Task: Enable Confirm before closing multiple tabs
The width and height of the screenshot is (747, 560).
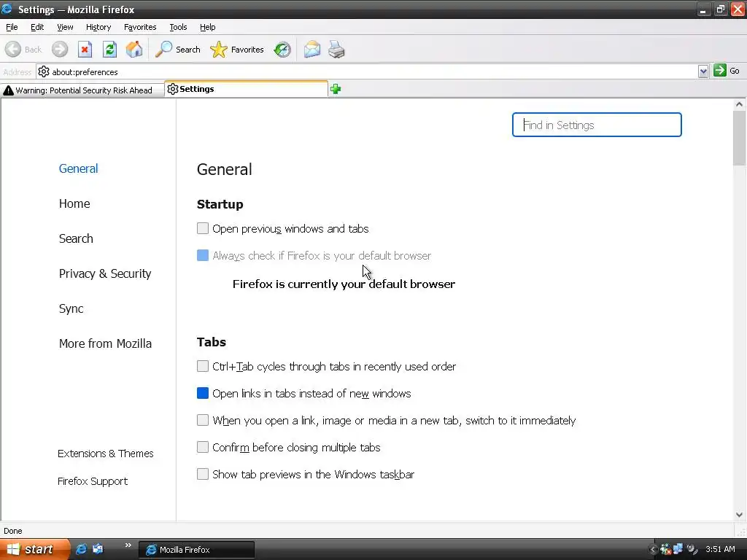Action: [x=203, y=447]
